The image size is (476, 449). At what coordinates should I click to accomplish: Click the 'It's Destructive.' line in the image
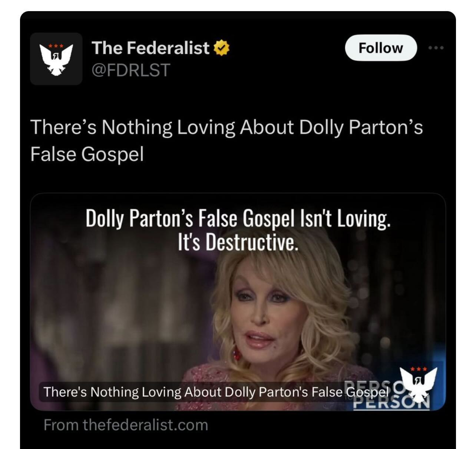tap(238, 243)
